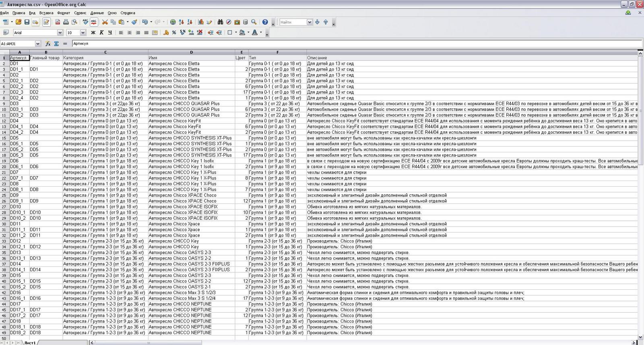Toggle italic formatting (К)
This screenshot has height=345, width=644.
[101, 33]
